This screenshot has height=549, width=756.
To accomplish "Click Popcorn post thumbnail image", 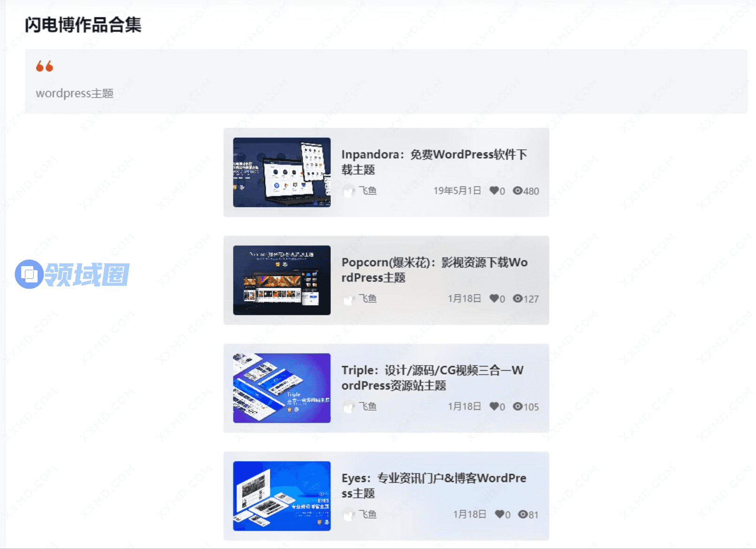I will tap(282, 280).
